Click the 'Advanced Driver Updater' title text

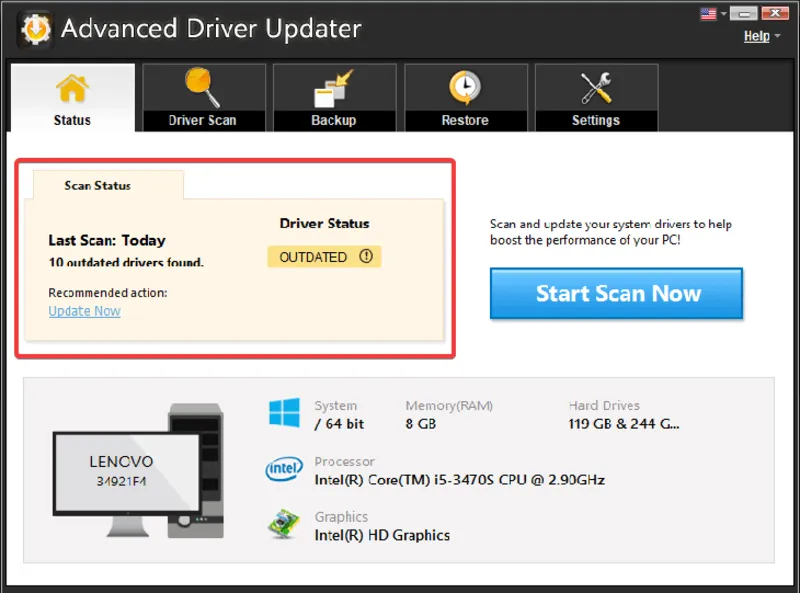(211, 29)
